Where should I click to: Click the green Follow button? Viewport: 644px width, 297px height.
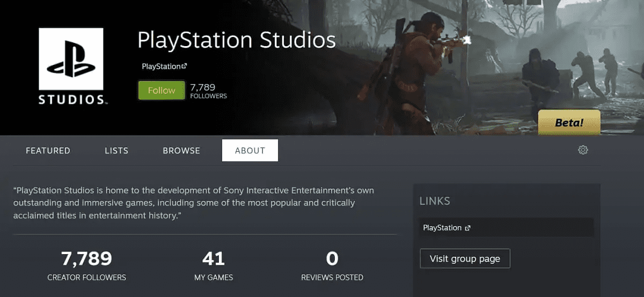coord(162,91)
